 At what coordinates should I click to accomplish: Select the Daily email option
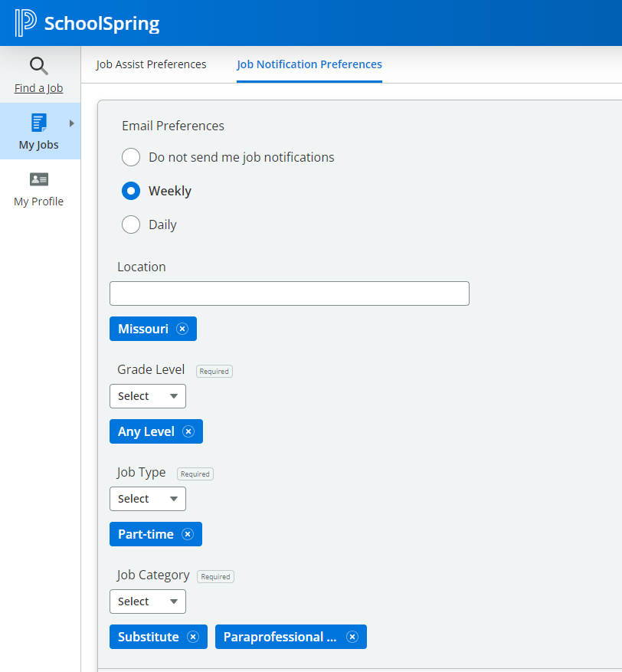coord(131,225)
